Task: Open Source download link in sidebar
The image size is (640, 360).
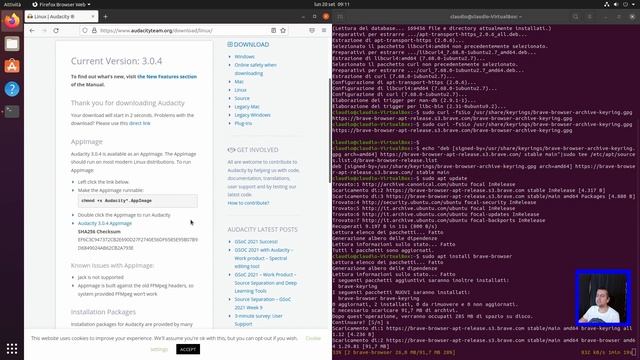Action: tap(242, 98)
